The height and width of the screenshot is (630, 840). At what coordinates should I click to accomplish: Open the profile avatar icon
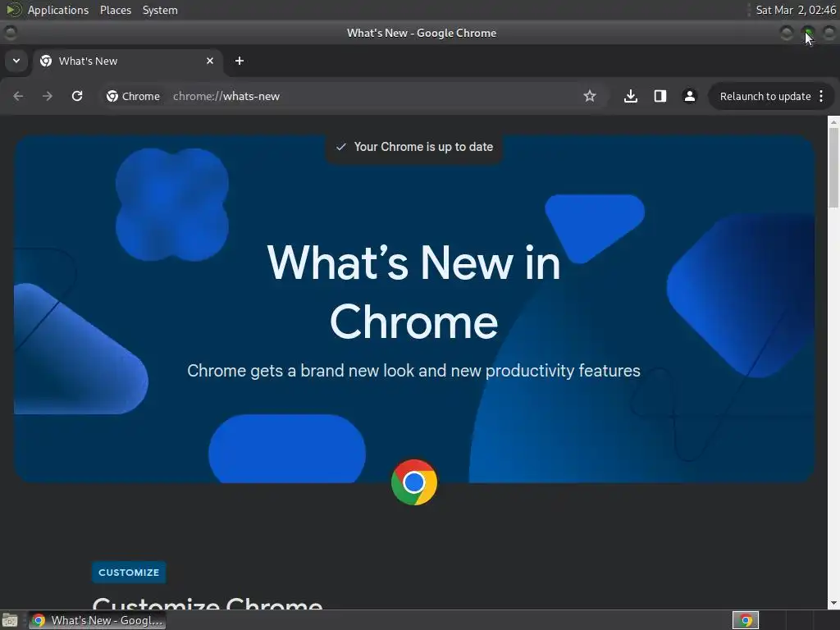click(x=689, y=96)
